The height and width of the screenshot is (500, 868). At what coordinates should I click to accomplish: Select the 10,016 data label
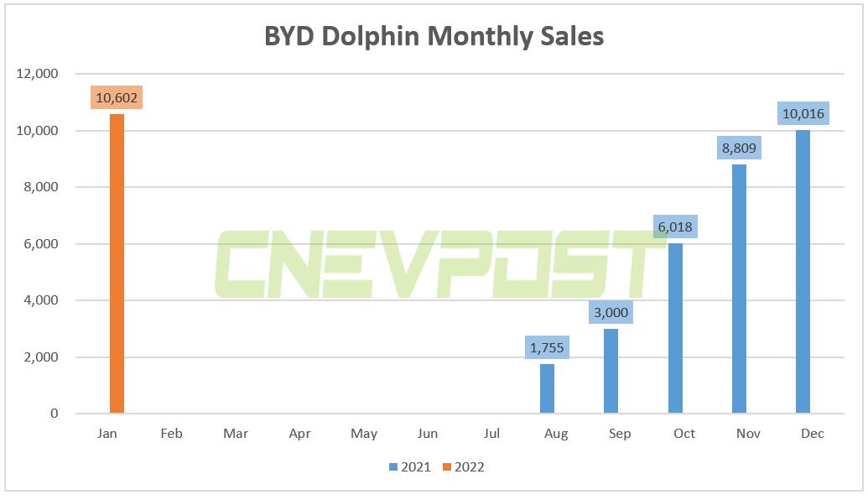coord(803,113)
